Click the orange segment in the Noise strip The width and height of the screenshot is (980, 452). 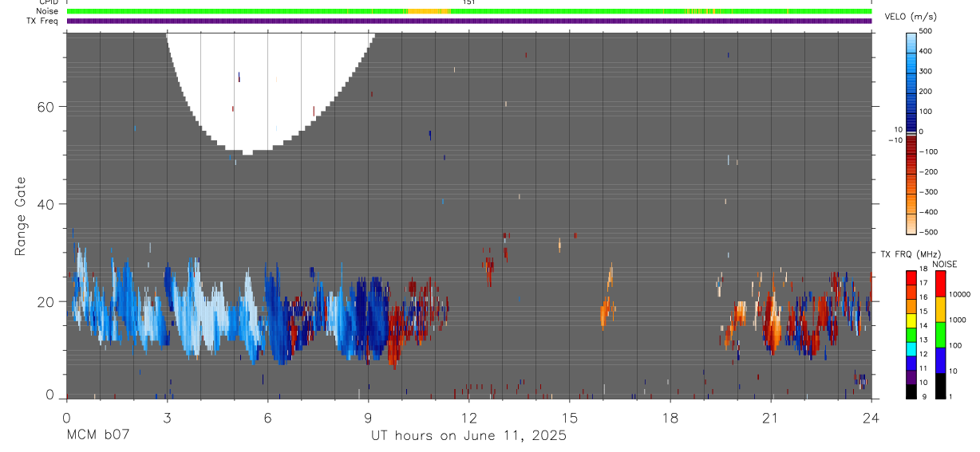(429, 11)
